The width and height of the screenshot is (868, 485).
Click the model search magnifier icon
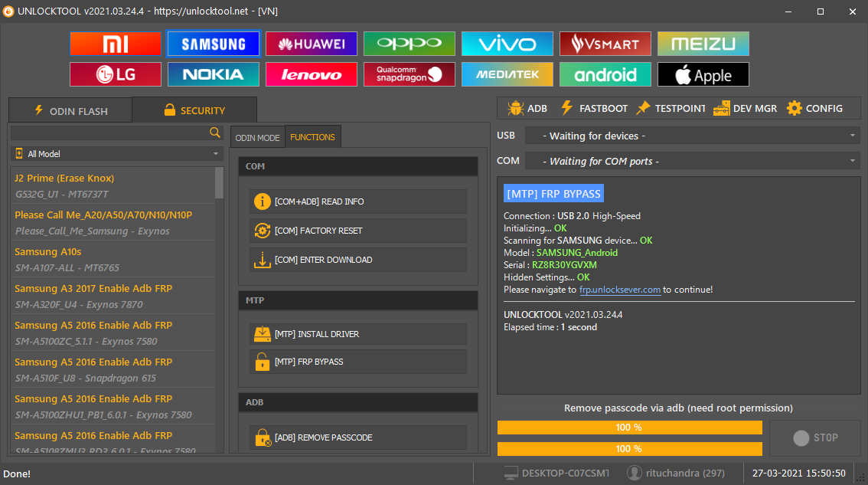tap(215, 133)
